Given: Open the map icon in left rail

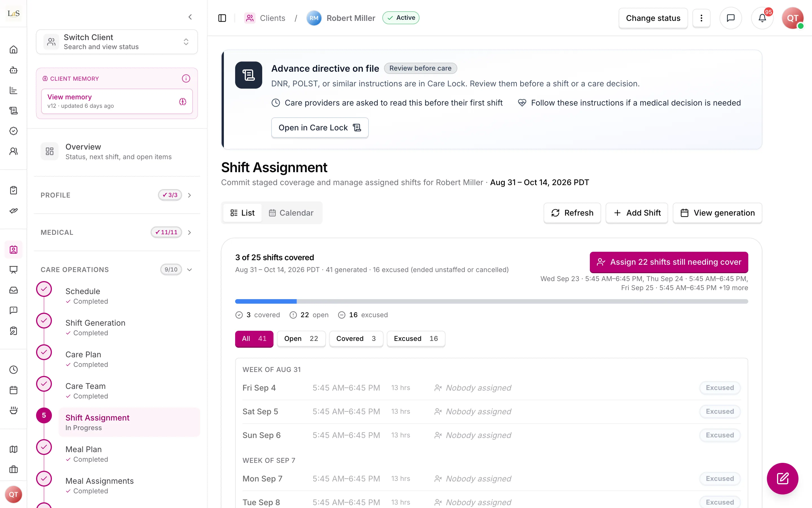Looking at the screenshot, I should (14, 449).
